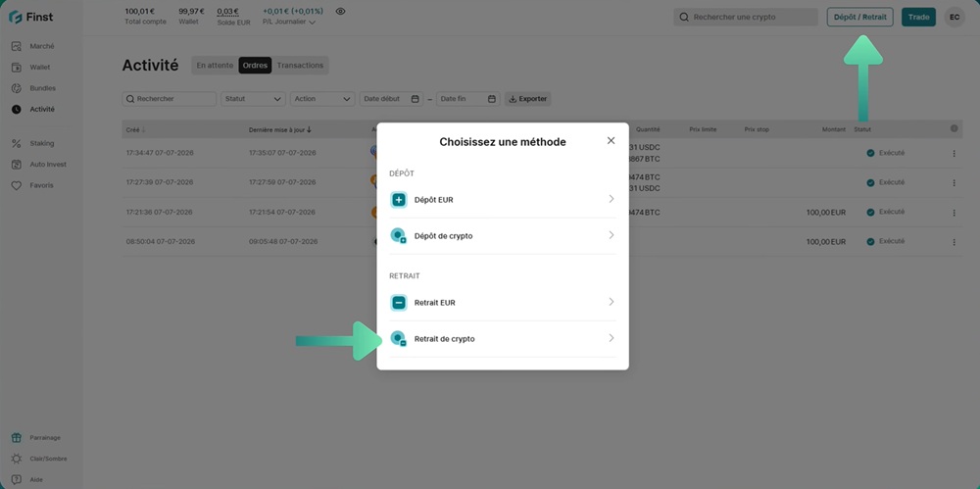The height and width of the screenshot is (489, 980).
Task: Switch to Ordres tab
Action: [x=255, y=65]
